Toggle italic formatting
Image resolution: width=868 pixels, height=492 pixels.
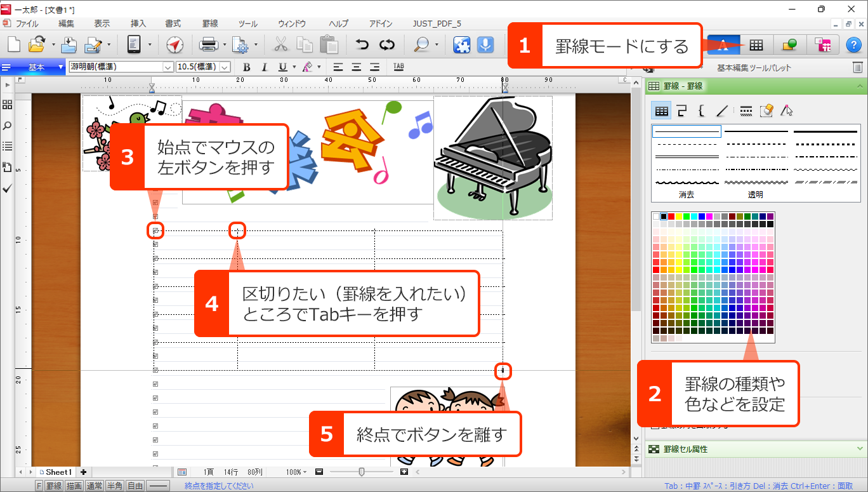[x=264, y=67]
